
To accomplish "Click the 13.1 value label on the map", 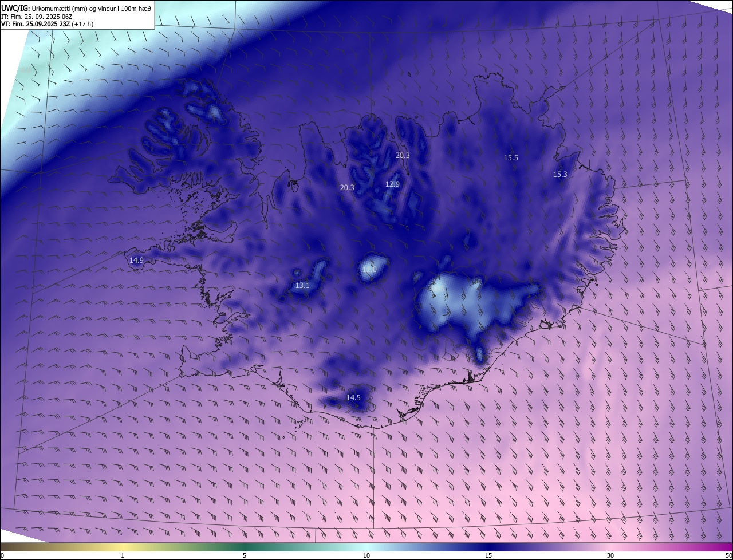I will (302, 285).
